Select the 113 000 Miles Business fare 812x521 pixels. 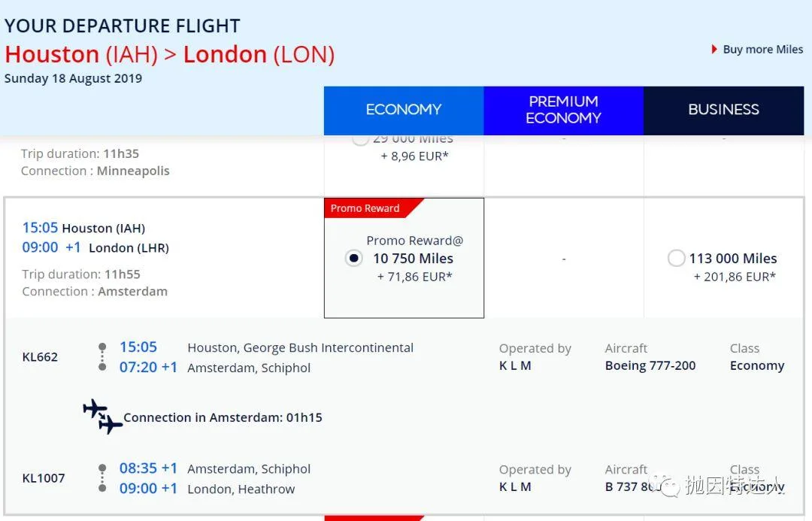(676, 258)
